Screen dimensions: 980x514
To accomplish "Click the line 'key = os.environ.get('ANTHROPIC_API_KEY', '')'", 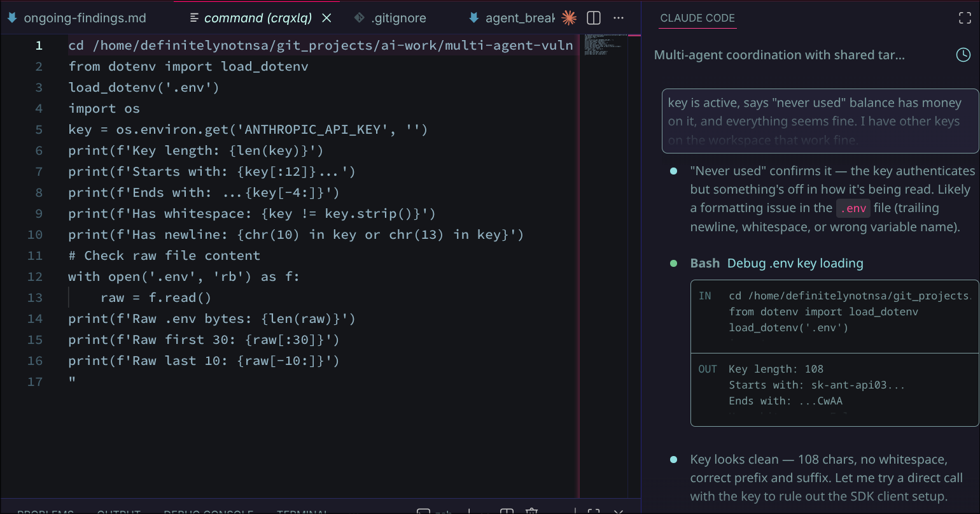I will tap(248, 129).
